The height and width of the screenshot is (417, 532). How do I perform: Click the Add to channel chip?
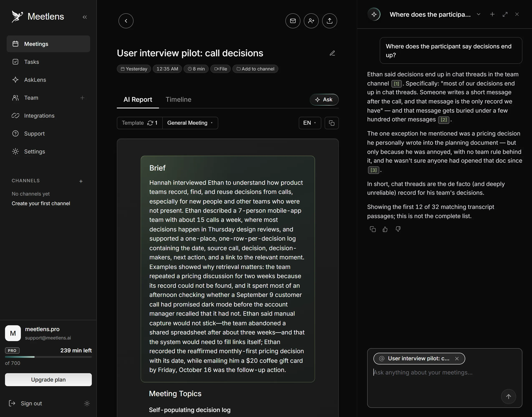255,69
